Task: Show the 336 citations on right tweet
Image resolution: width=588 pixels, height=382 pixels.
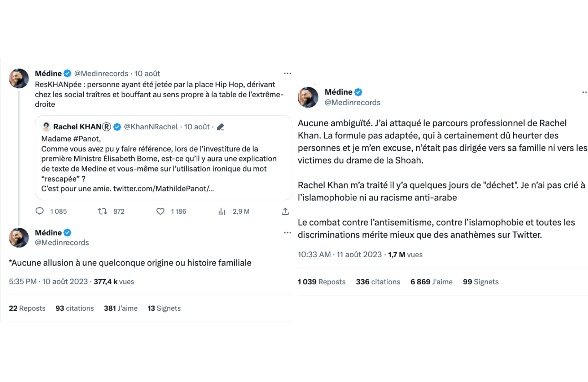Action: pyautogui.click(x=378, y=282)
